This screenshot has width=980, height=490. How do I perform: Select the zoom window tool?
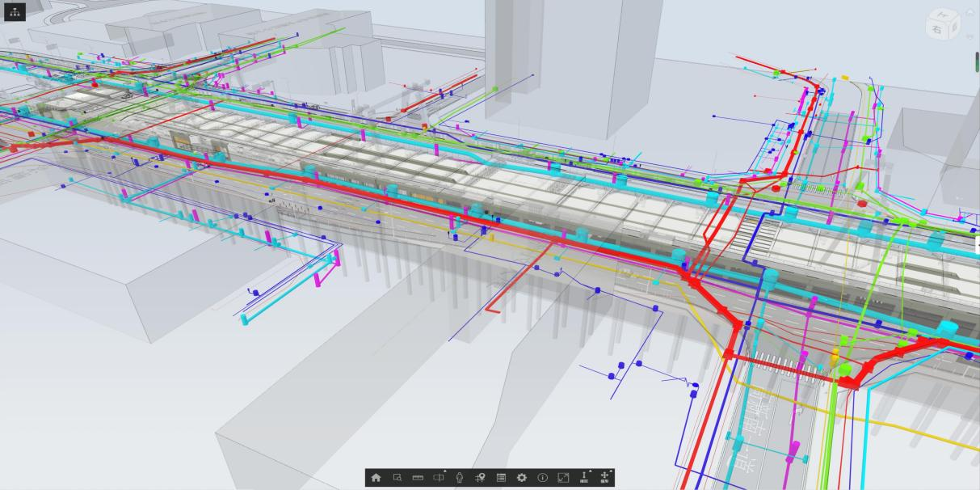[x=397, y=478]
